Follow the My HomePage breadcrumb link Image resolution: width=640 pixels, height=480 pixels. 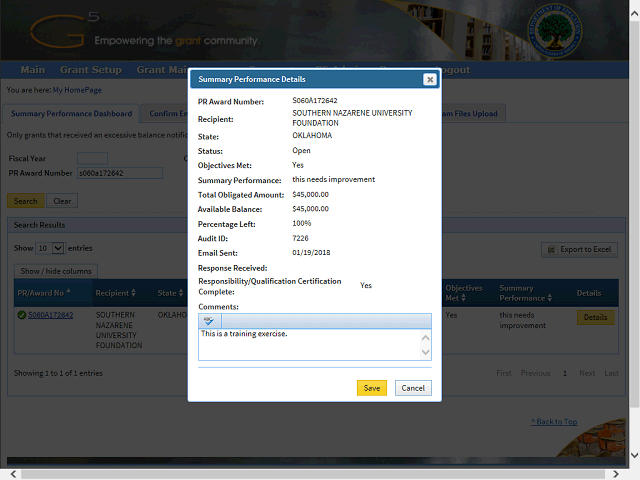77,90
